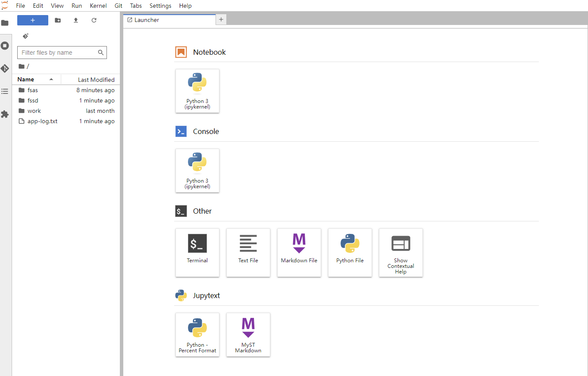Click the Jupyter logo in menu bar

click(5, 5)
